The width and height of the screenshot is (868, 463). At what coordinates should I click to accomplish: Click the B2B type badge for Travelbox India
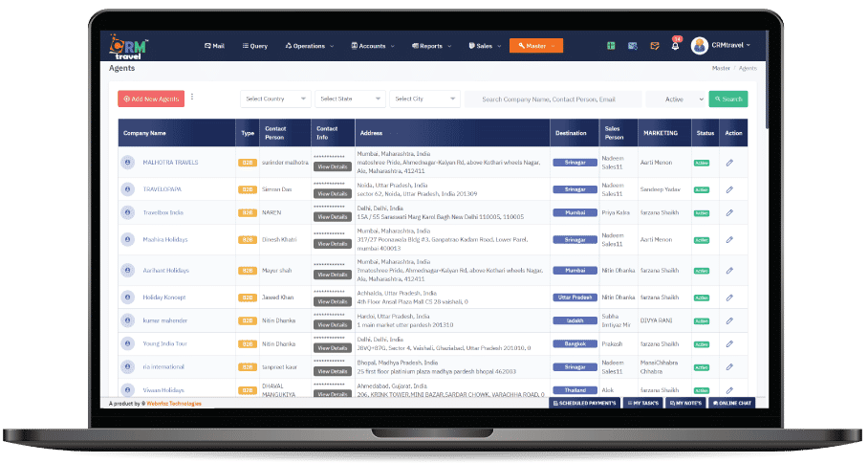[247, 212]
